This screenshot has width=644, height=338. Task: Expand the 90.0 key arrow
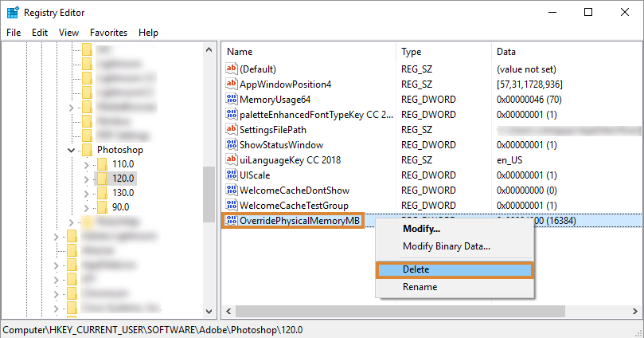(x=87, y=207)
